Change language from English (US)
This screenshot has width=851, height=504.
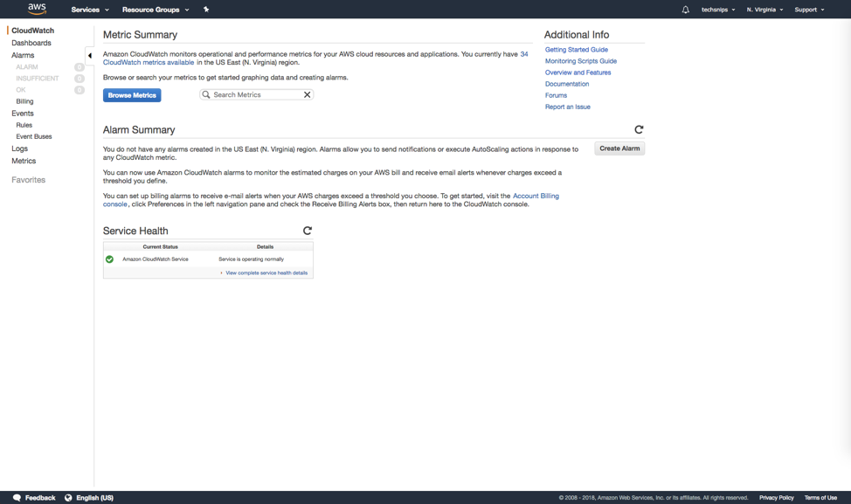95,498
